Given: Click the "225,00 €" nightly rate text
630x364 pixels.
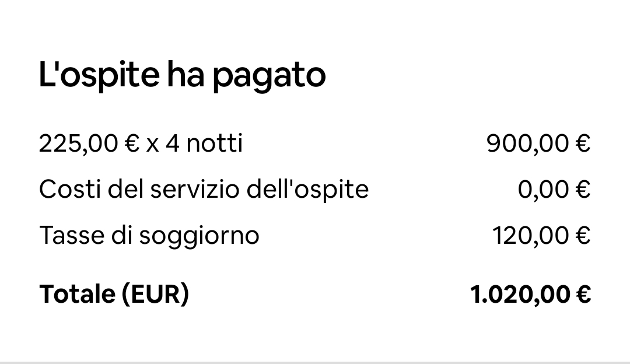Looking at the screenshot, I should 89,143.
